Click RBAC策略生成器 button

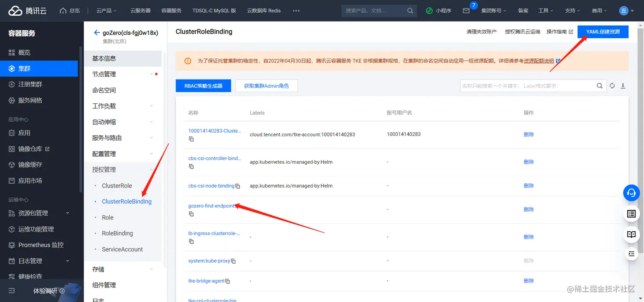pos(204,86)
